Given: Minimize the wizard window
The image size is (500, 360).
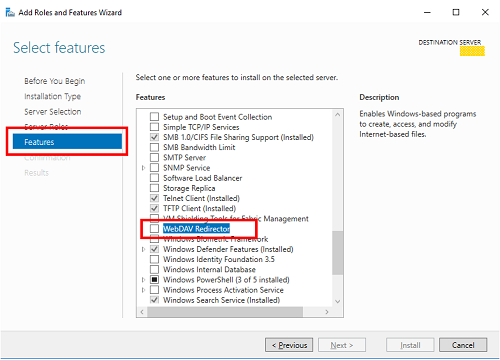Looking at the screenshot, I should click(427, 12).
